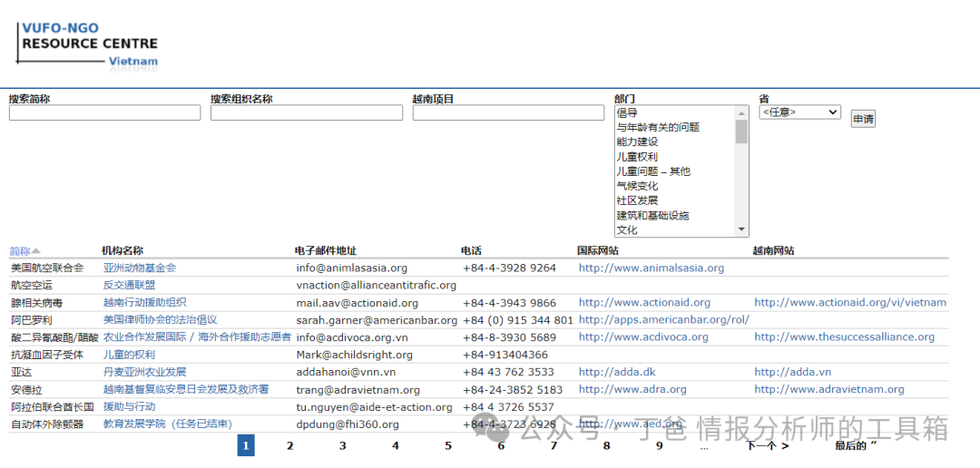980x468 pixels.
Task: Open 教育发展学院（任务已结束）link
Action: coord(168,424)
